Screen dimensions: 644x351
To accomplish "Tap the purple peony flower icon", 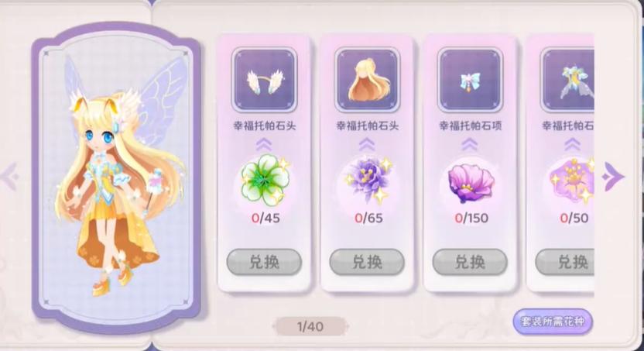I will 368,180.
